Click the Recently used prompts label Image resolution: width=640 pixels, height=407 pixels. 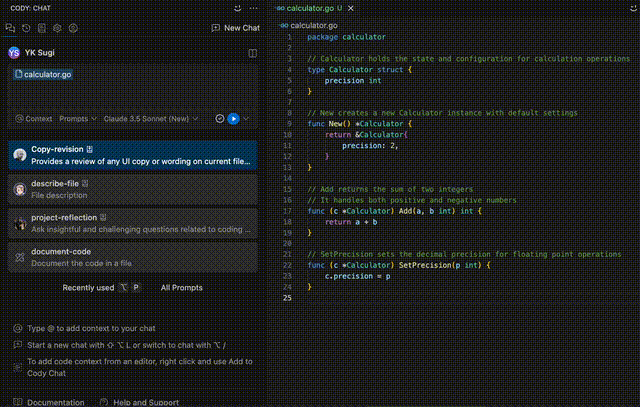pyautogui.click(x=88, y=288)
